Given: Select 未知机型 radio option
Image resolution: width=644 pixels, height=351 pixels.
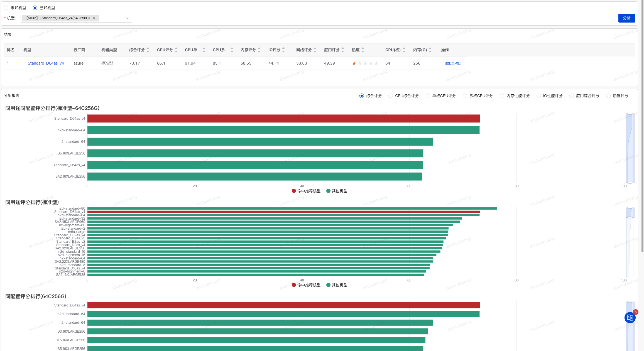Looking at the screenshot, I should [x=6, y=8].
